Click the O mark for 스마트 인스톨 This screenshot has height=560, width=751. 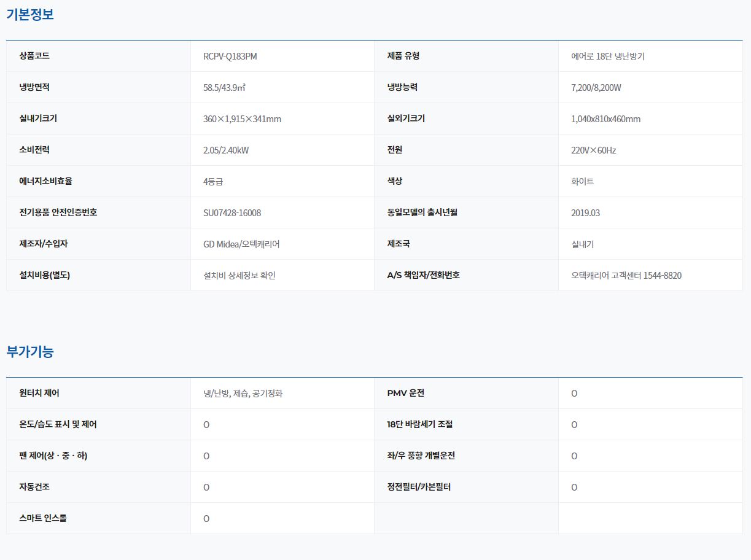coord(206,519)
